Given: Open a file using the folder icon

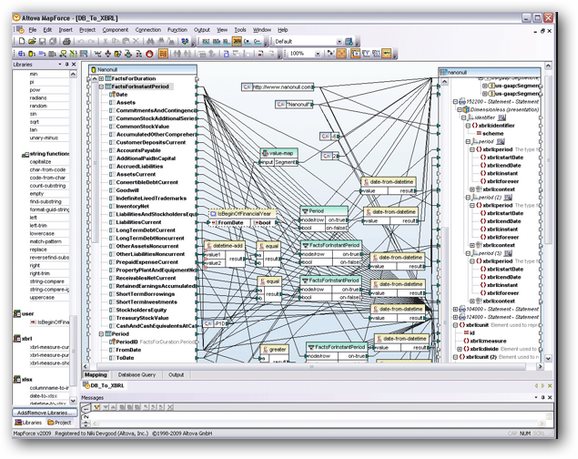Looking at the screenshot, I should click(x=32, y=41).
